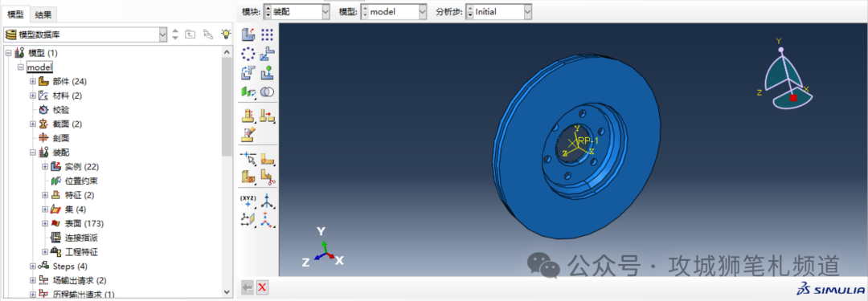Select the Translate Instance tool
Image resolution: width=868 pixels, height=301 pixels.
tap(267, 53)
